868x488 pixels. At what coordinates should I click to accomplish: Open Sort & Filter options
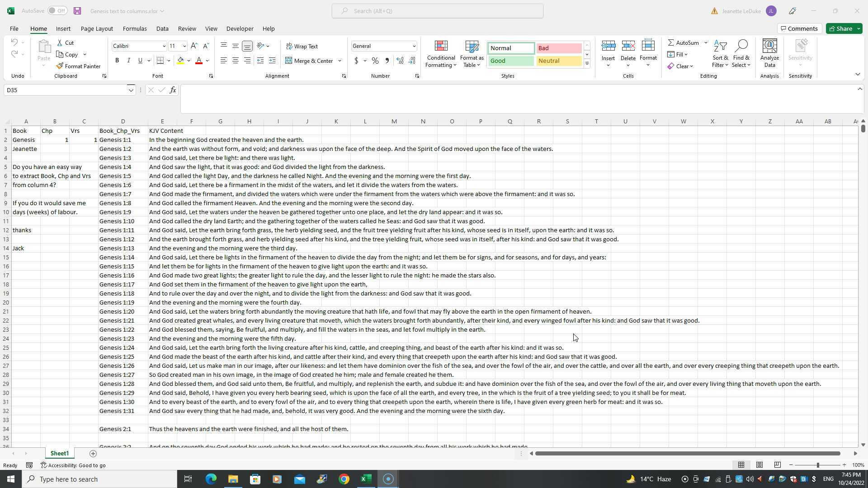tap(720, 53)
